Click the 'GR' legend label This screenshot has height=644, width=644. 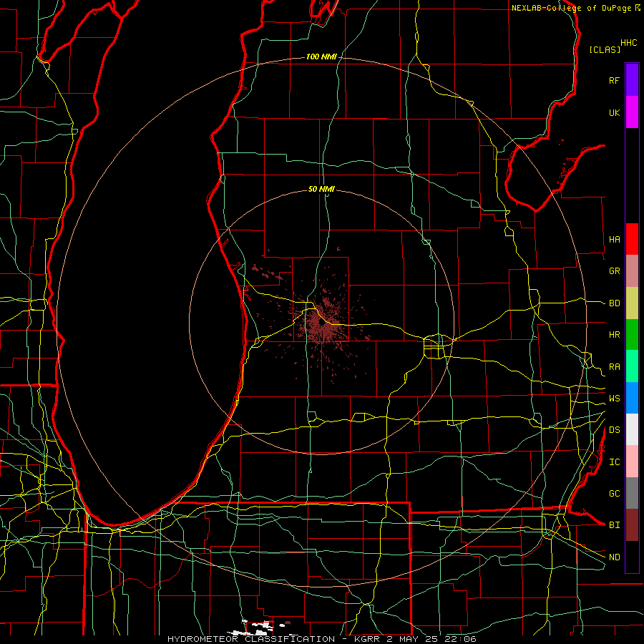[x=614, y=271]
